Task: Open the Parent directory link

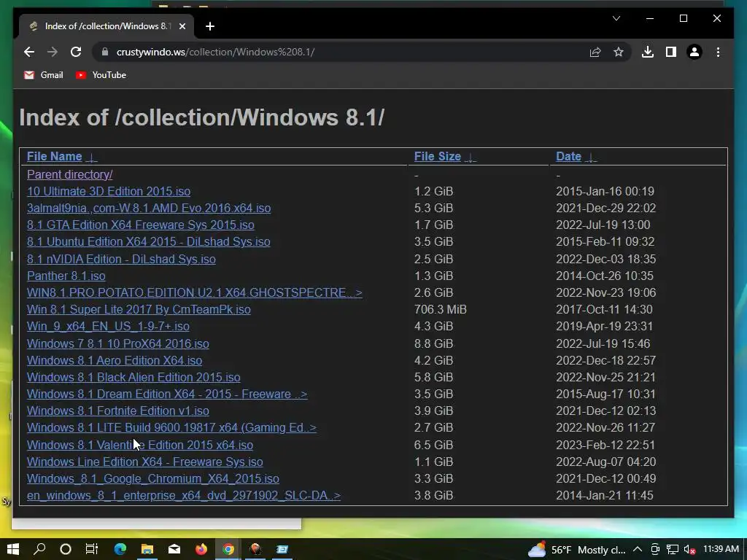Action: pyautogui.click(x=69, y=174)
